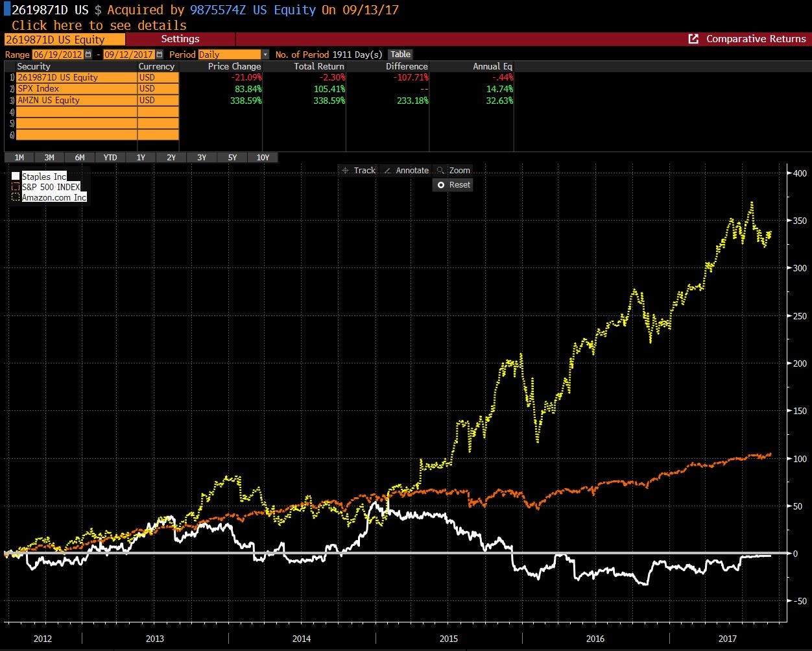Click the 2013 year label on time axis
Screen dimensions: 812x651
[154, 639]
